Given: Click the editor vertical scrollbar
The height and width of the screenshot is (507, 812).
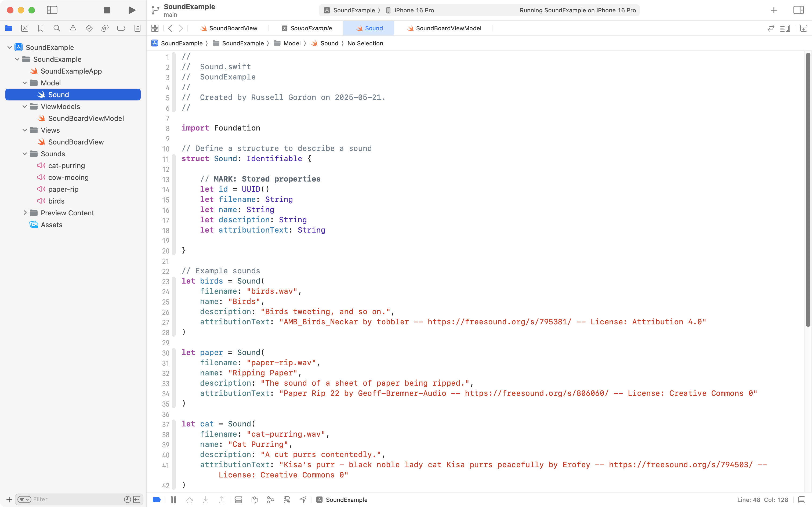Looking at the screenshot, I should point(808,190).
